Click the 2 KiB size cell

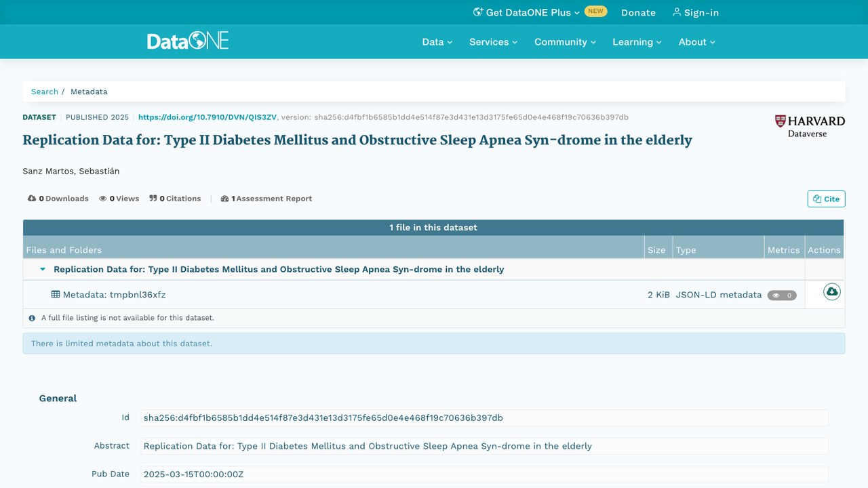[x=658, y=295]
